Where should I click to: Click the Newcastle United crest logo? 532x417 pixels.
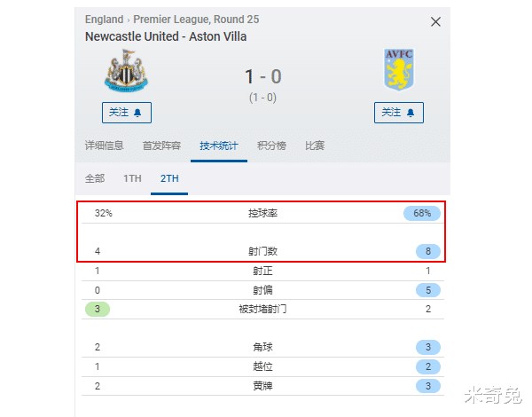click(x=126, y=71)
